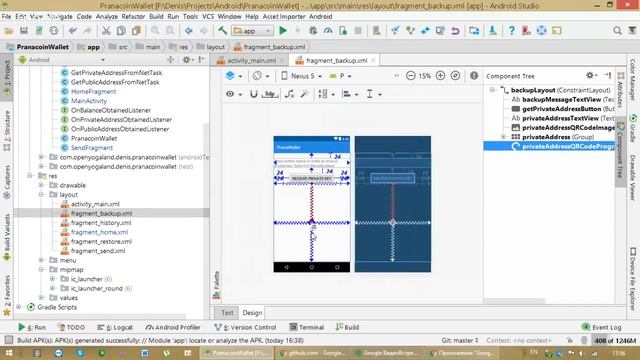This screenshot has width=640, height=360.
Task: Expand the Gradle Scripts node
Action: click(19, 307)
